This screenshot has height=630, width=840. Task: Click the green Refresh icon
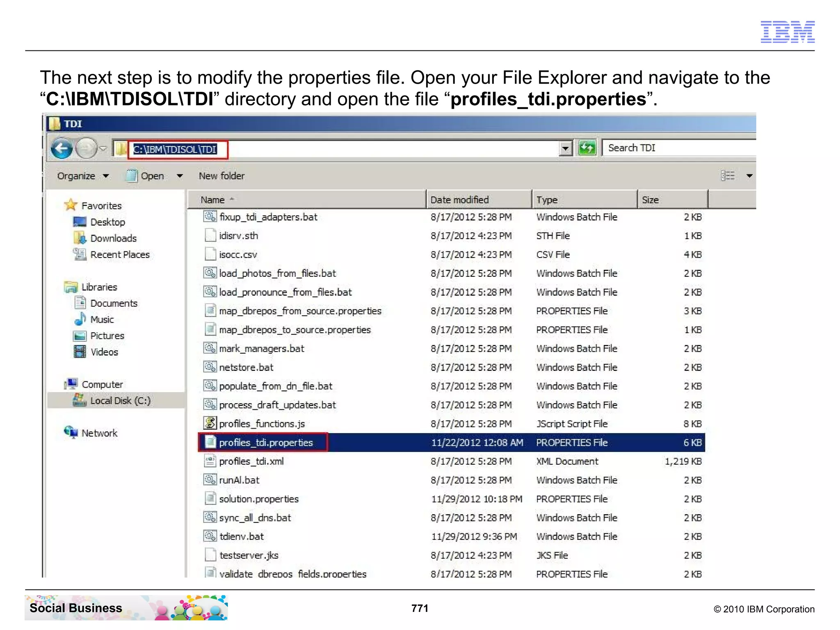pos(587,148)
